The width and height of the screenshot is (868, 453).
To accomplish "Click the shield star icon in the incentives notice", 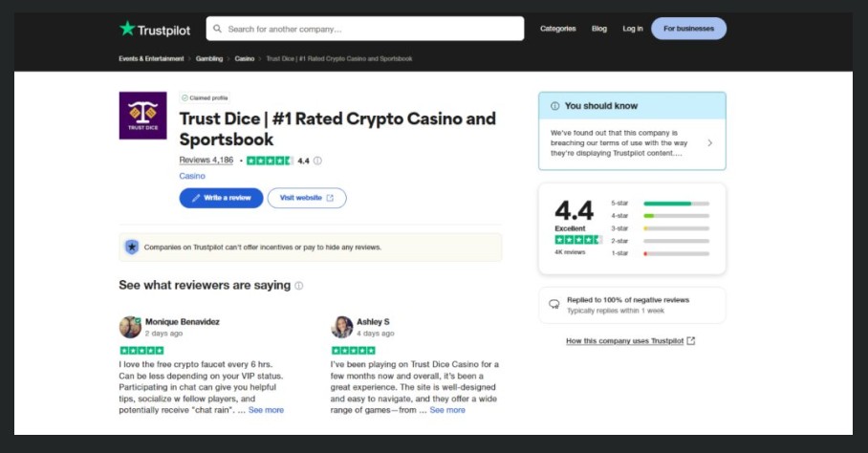I will 132,247.
